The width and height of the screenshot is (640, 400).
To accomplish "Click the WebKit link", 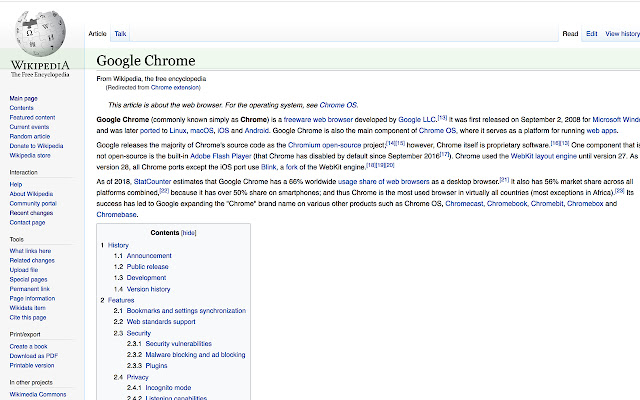I will (x=522, y=156).
